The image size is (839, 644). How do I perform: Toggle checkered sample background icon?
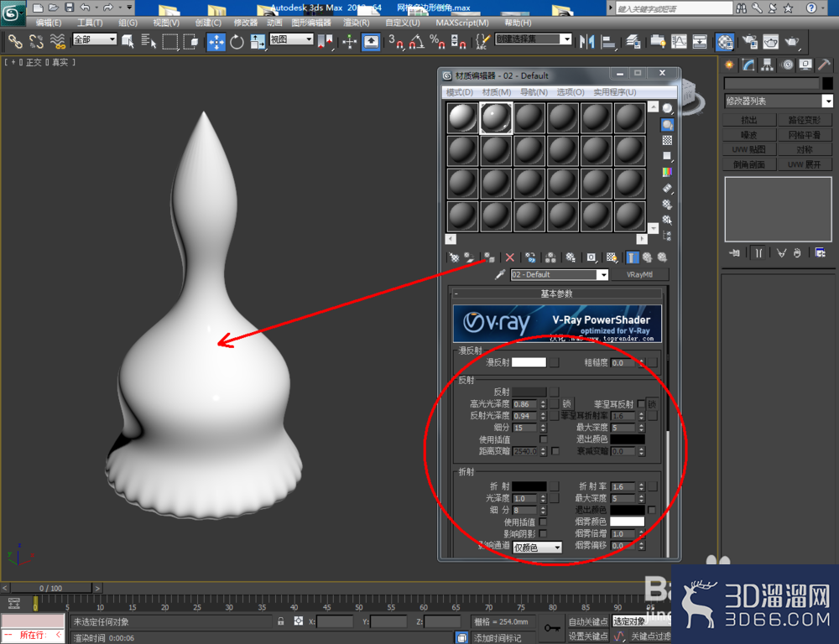[667, 140]
